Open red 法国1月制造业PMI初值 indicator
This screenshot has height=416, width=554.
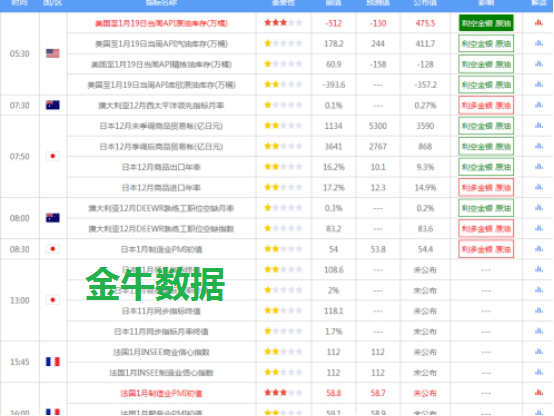click(x=161, y=393)
